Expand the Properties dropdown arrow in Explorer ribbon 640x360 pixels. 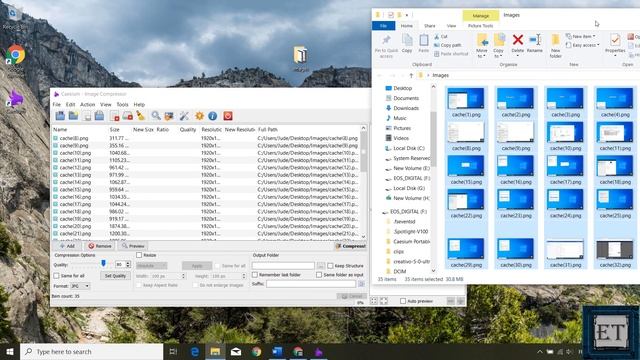coord(615,55)
